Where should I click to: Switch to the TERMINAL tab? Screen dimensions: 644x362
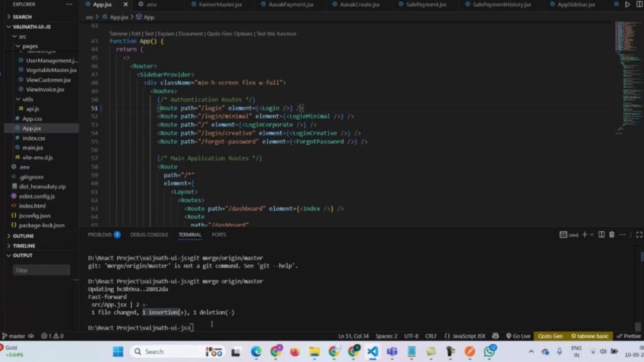pos(190,235)
